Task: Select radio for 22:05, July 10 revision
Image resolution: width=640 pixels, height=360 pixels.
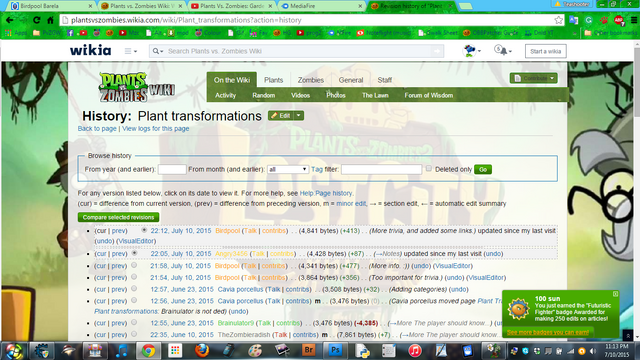Action: point(134,253)
